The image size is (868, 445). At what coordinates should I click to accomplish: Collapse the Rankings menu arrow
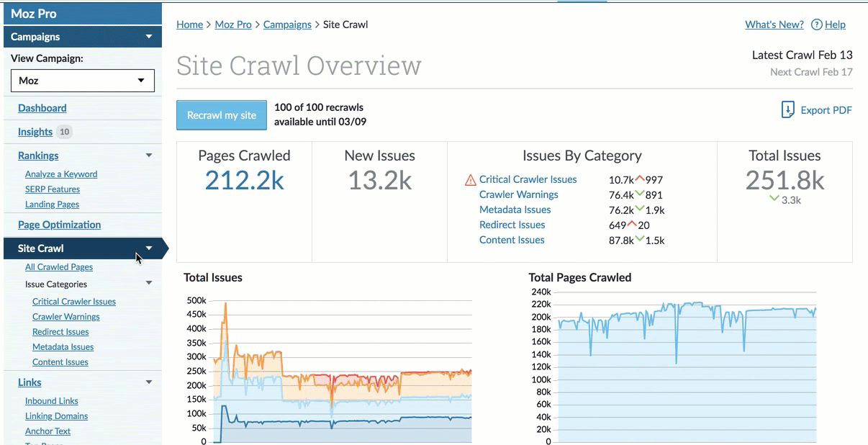(149, 156)
